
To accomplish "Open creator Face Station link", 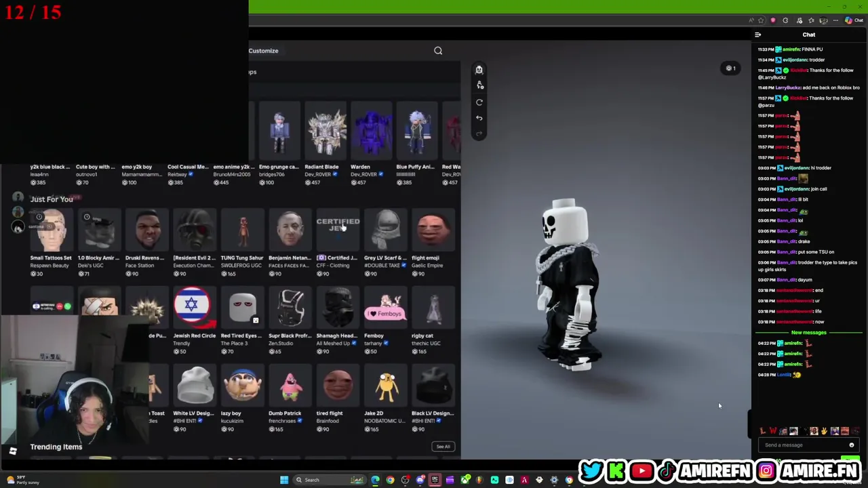I will 139,266.
